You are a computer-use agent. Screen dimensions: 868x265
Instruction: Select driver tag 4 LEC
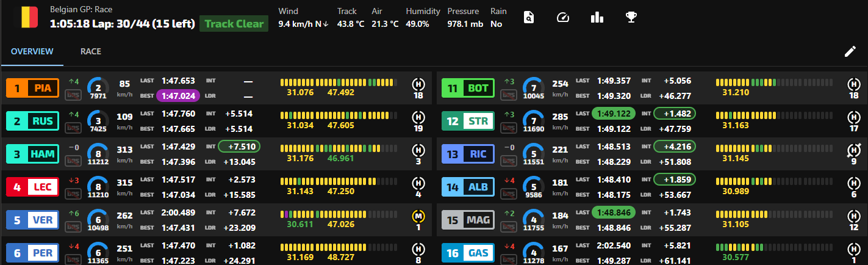click(x=32, y=187)
